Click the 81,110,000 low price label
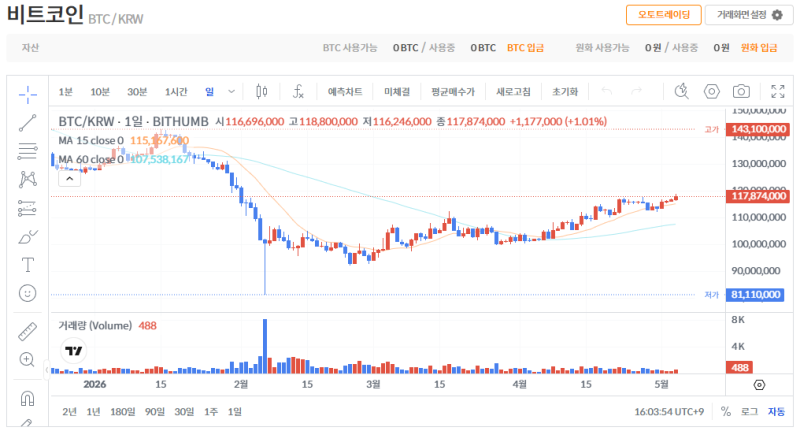The image size is (800, 431). (x=755, y=295)
